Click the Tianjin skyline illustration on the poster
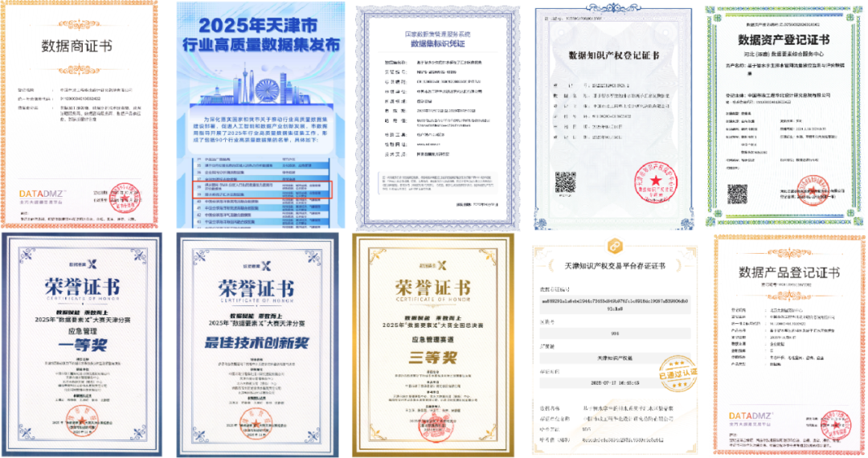Screen dimensions: 868x458 pos(260,84)
